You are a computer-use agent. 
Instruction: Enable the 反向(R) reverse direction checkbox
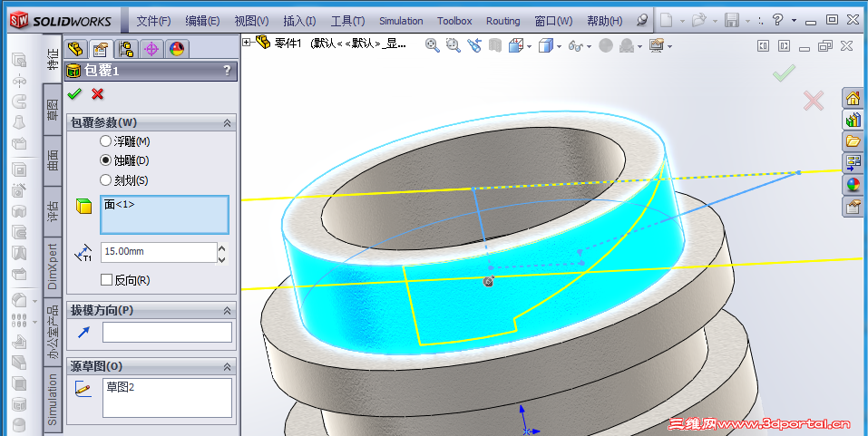(107, 280)
